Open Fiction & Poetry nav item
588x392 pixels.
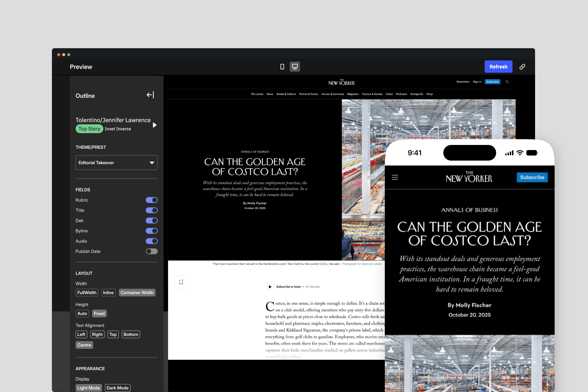point(309,94)
